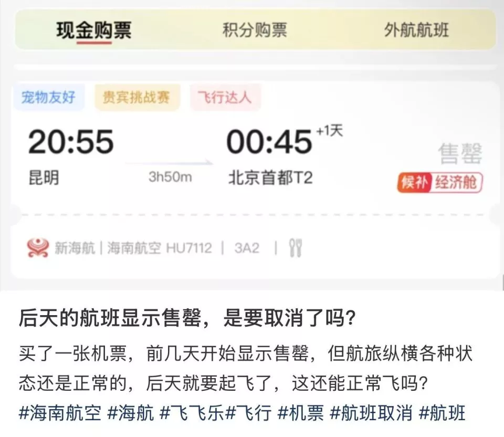Image resolution: width=504 pixels, height=437 pixels.
Task: Tap the 经济舱 cabin label
Action: coord(456,183)
